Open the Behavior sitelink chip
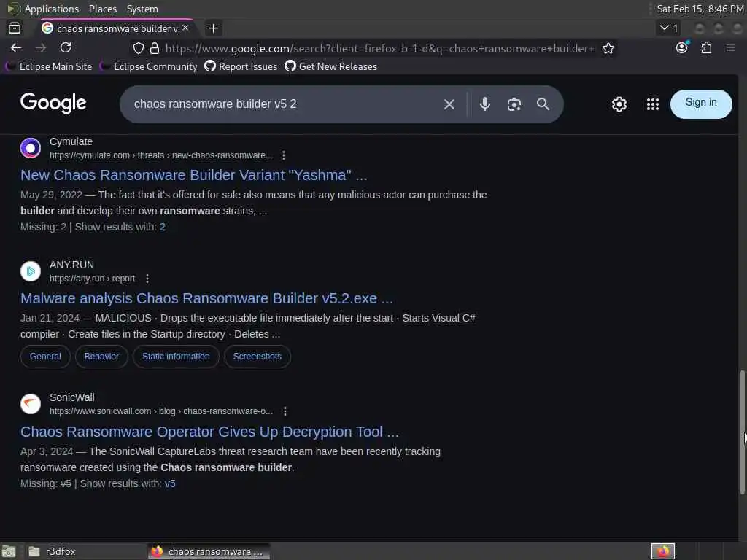The width and height of the screenshot is (747, 560). (101, 357)
